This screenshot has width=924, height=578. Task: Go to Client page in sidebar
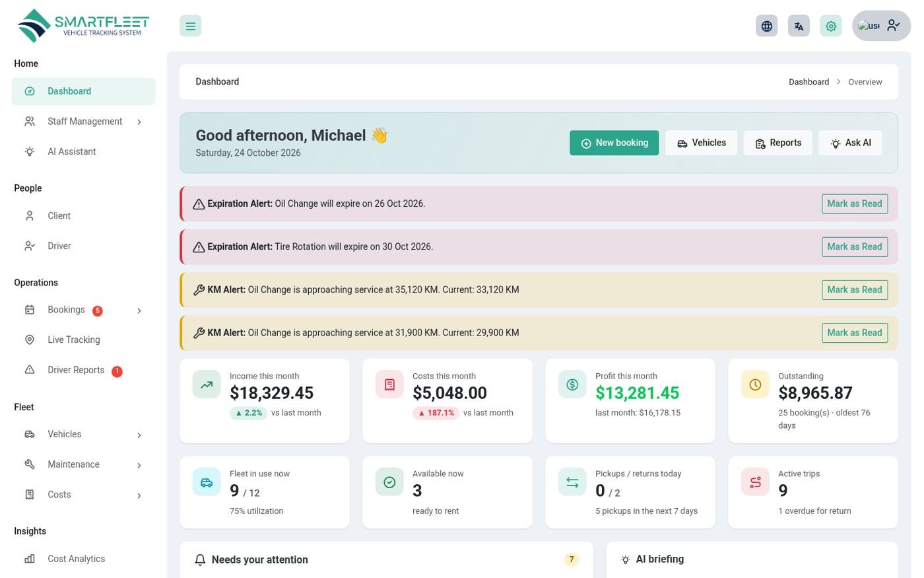(83, 216)
